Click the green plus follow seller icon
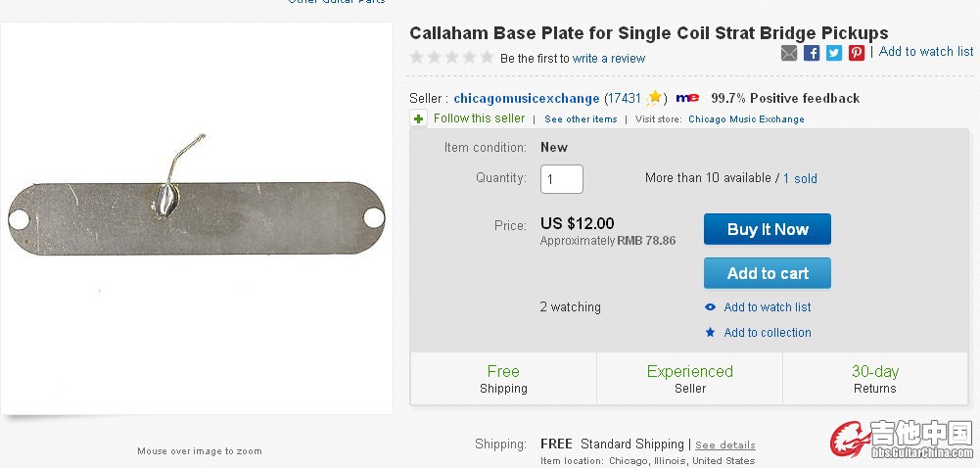 (x=419, y=119)
